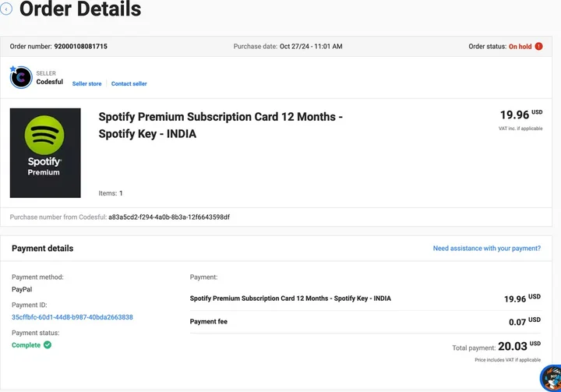The image size is (561, 392).
Task: Click the back arrow beside Order Details
Action: coord(7,9)
